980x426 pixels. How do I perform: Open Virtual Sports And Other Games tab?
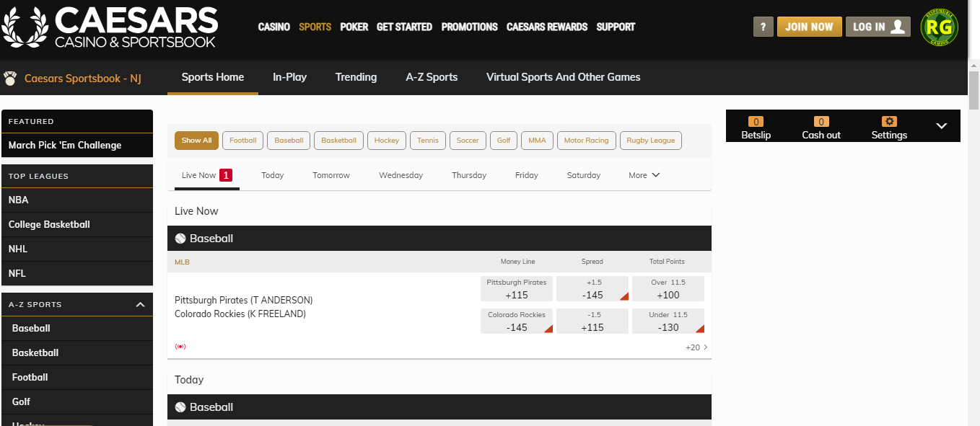click(x=563, y=77)
